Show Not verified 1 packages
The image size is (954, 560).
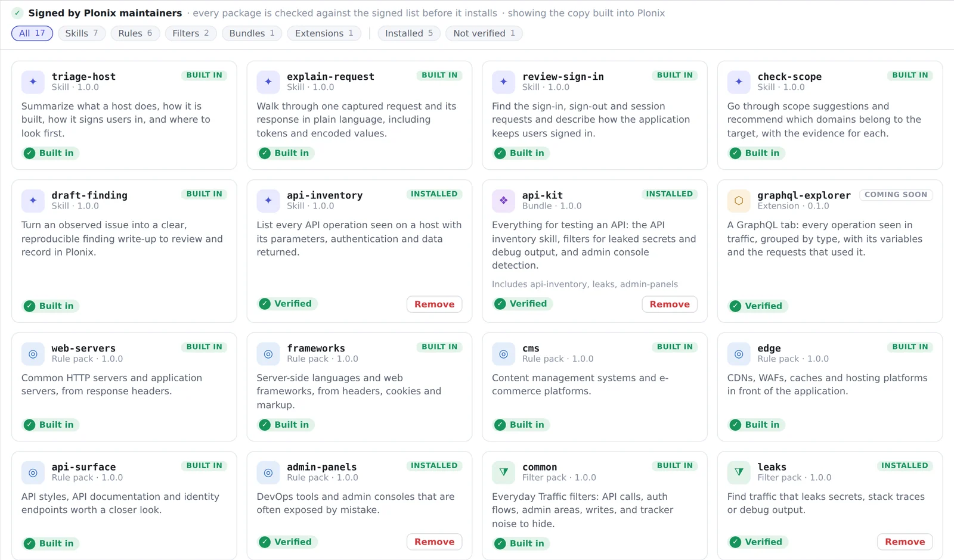pos(484,33)
